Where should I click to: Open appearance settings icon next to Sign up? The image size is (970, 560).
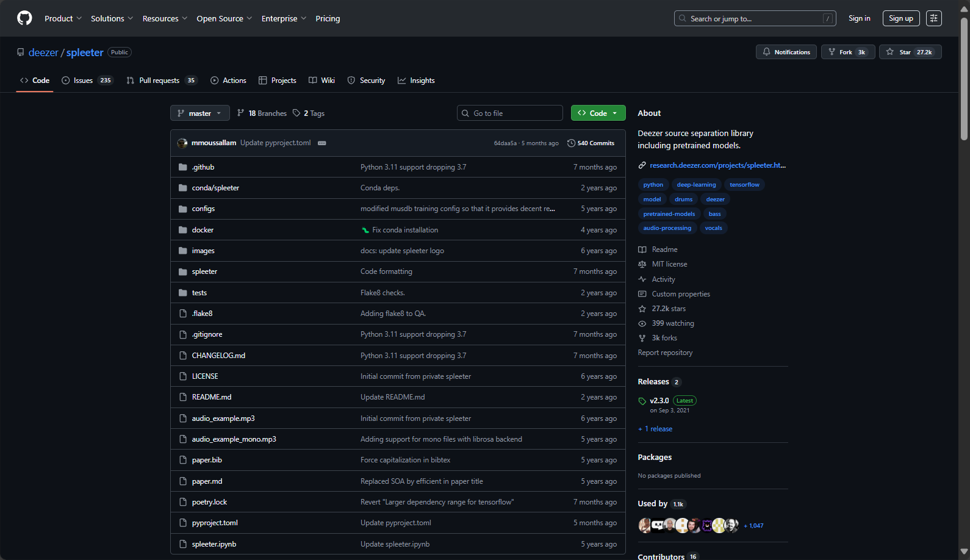coord(933,18)
